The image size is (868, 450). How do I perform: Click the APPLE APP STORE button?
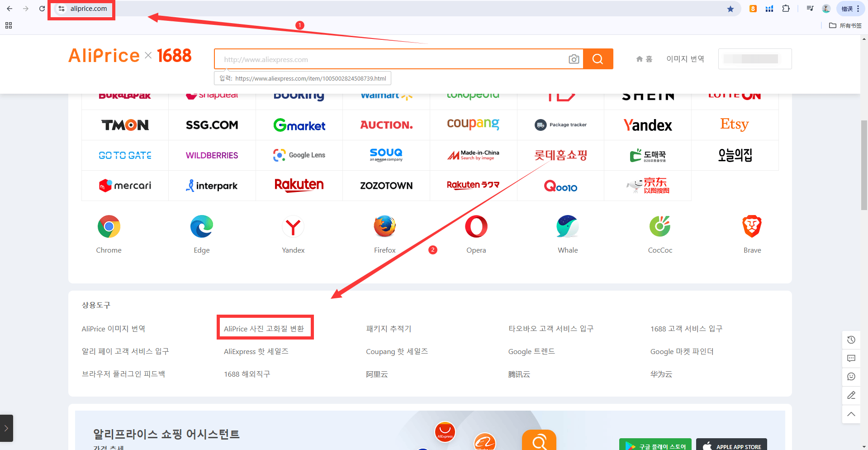[x=731, y=445]
